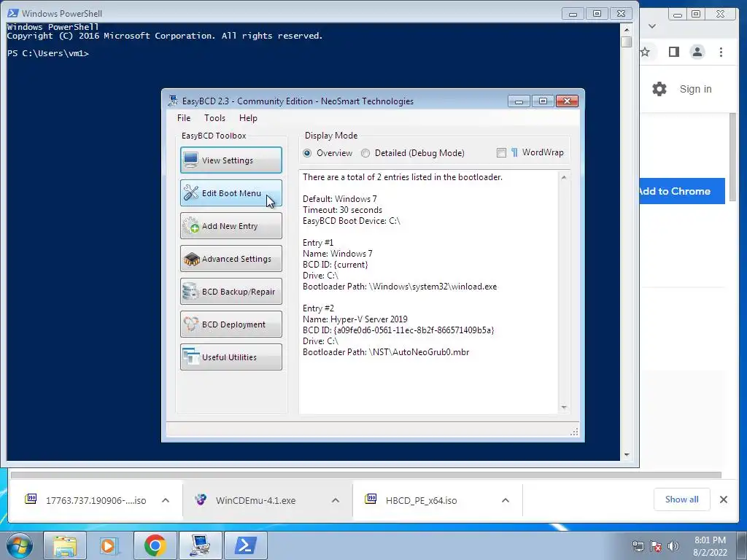Expand the Chrome tab search chevron
Image resolution: width=747 pixels, height=560 pixels.
tap(652, 26)
